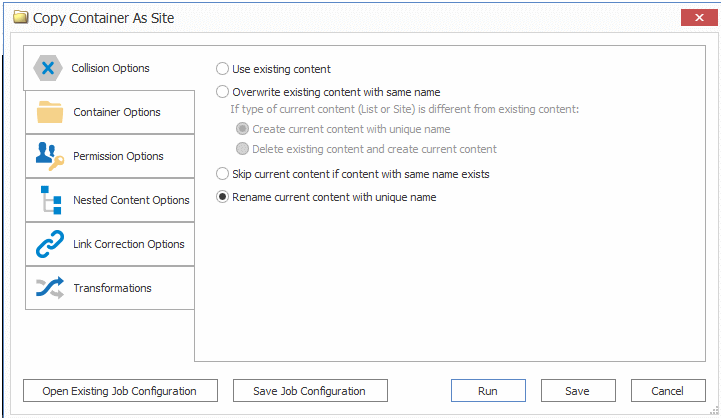Click the Container Options folder icon

(x=50, y=112)
